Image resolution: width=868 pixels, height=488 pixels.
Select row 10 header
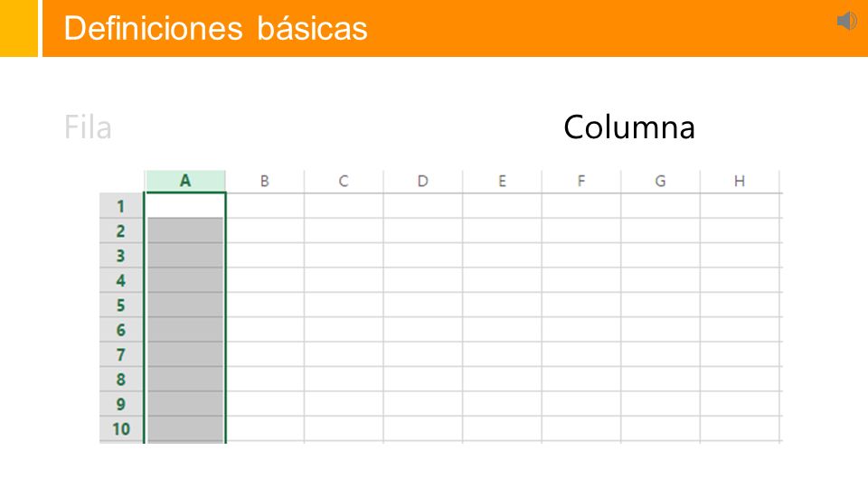coord(121,428)
